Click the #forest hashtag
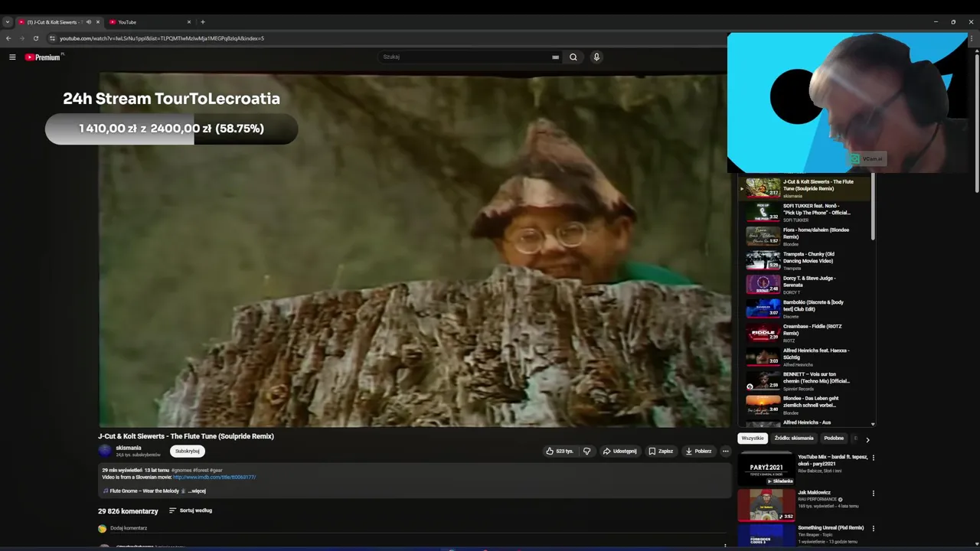This screenshot has width=980, height=551. coord(201,470)
